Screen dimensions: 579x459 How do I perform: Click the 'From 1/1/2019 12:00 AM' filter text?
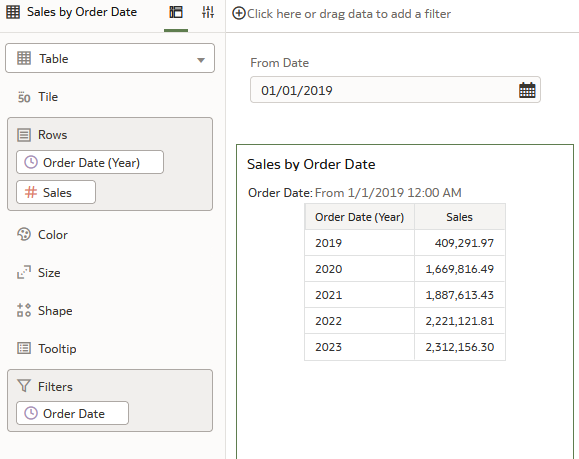point(388,193)
